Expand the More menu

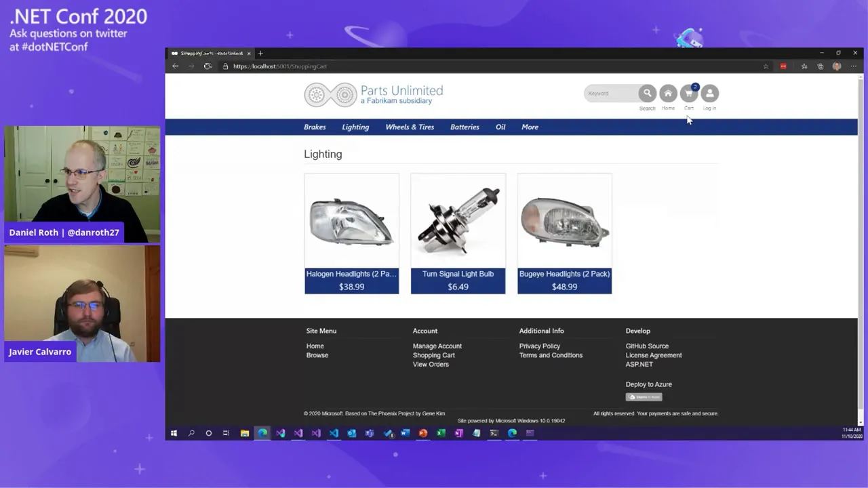click(530, 127)
